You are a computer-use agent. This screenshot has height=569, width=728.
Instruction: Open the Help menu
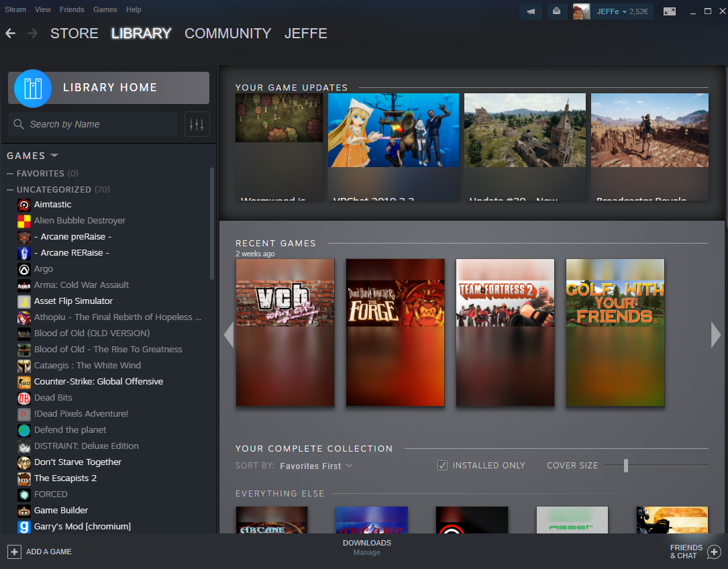[134, 9]
